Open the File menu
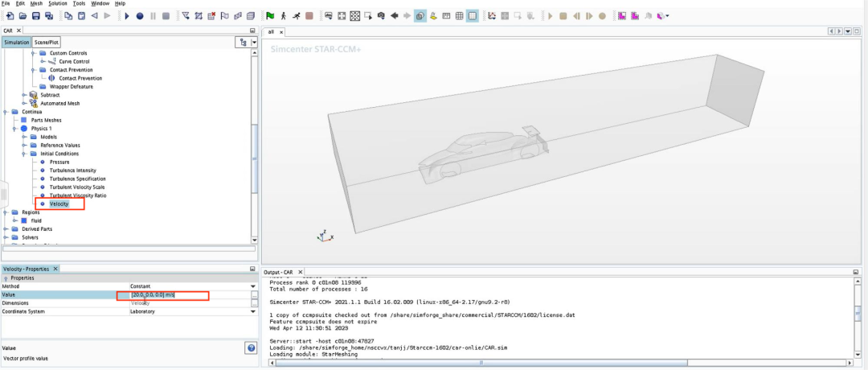This screenshot has width=868, height=370. coord(6,3)
